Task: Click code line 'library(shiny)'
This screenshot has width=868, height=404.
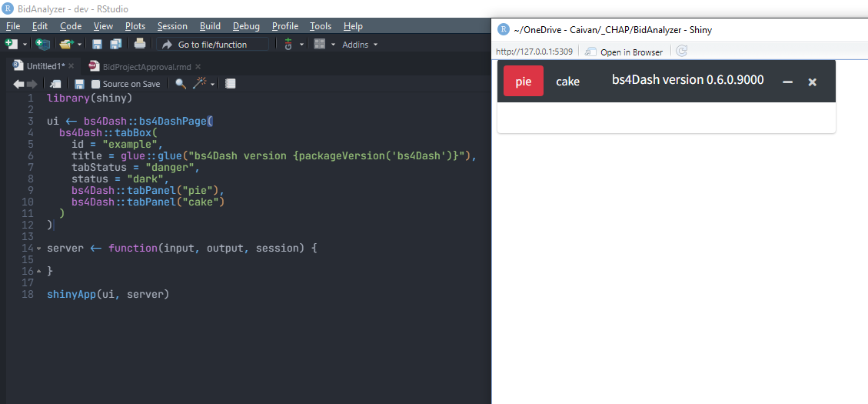Action: (90, 98)
